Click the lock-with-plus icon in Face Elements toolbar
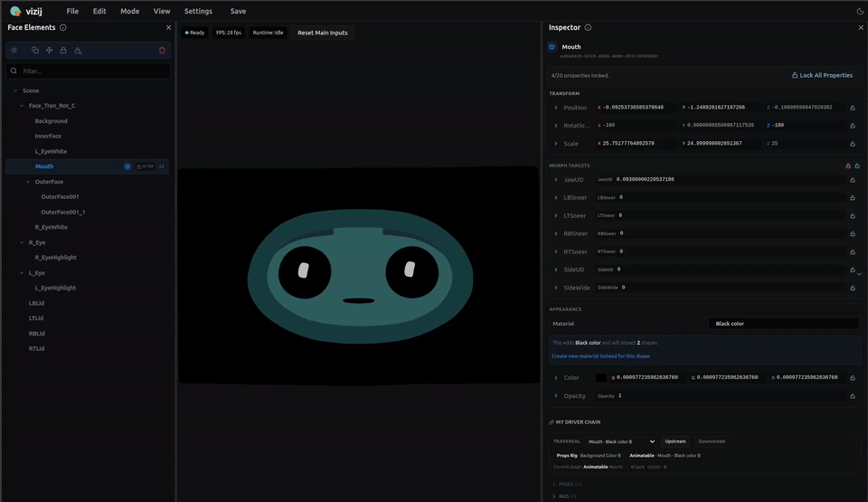This screenshot has width=868, height=502. [x=78, y=51]
